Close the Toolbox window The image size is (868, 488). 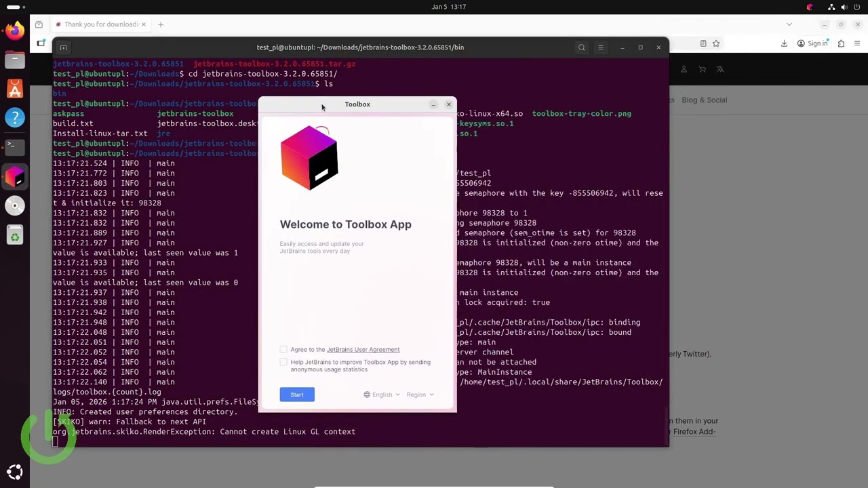click(448, 104)
